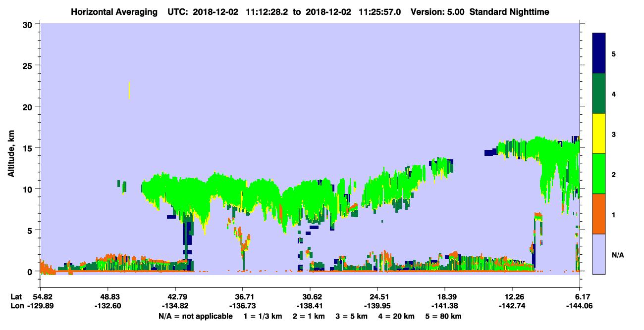The width and height of the screenshot is (644, 330).
Task: Click the latitude value 18.39
Action: (445, 297)
